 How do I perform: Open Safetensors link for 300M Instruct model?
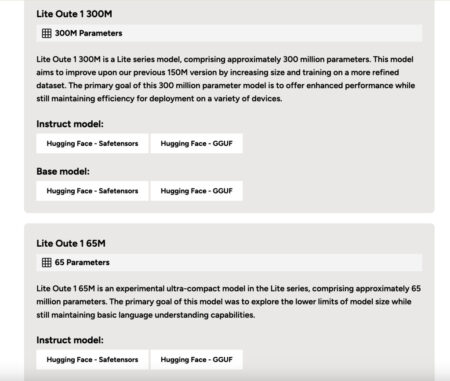(92, 143)
